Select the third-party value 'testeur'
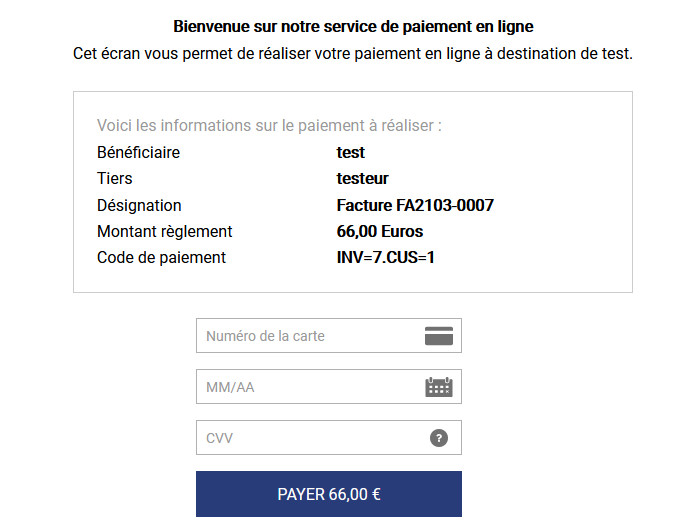The image size is (696, 528). point(363,179)
